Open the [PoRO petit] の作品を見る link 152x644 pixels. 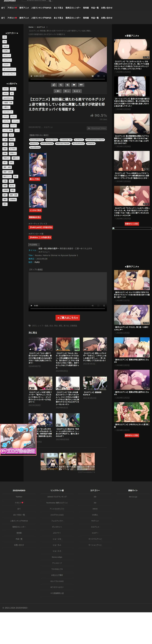41,227
